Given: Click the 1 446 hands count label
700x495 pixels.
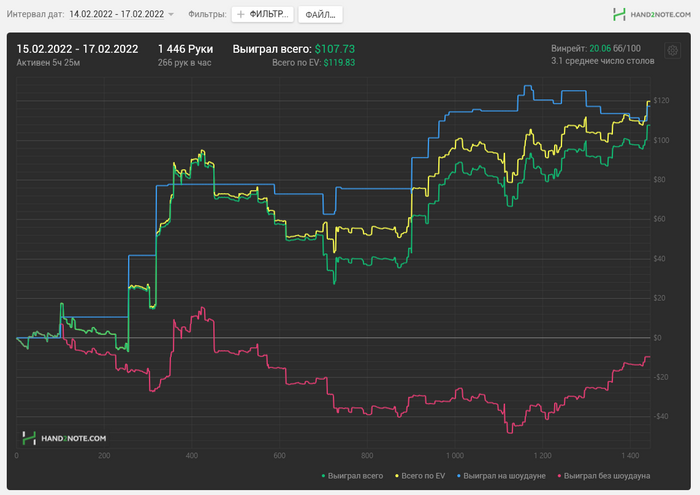Looking at the screenshot, I should 185,48.
